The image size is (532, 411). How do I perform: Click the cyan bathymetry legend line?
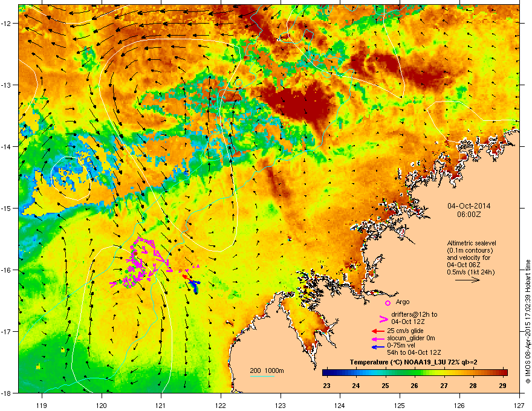click(x=262, y=376)
